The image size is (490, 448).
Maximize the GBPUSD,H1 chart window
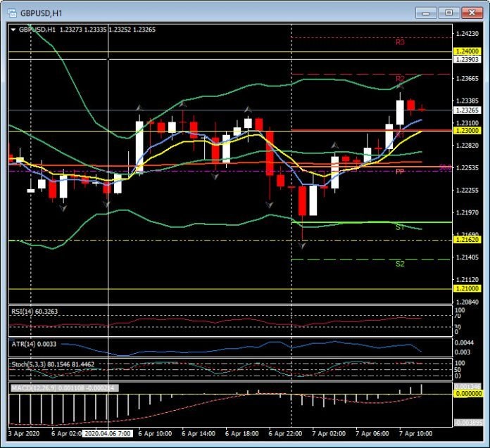(449, 13)
